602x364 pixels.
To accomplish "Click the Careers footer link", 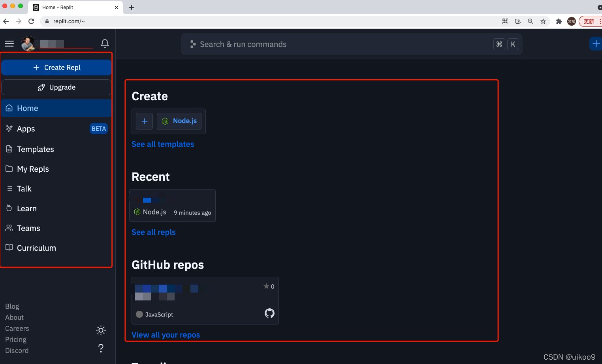I will point(17,328).
